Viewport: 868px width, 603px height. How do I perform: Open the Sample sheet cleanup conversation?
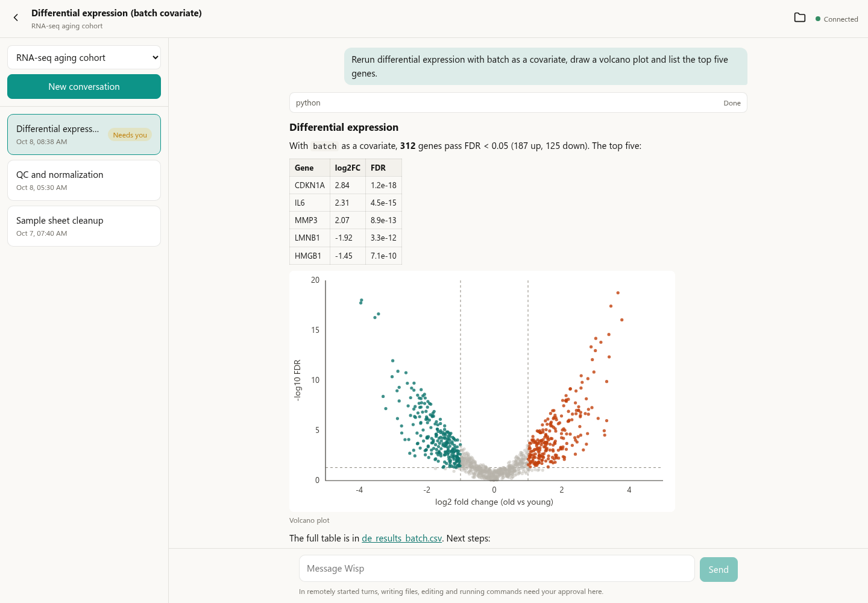[x=84, y=226]
